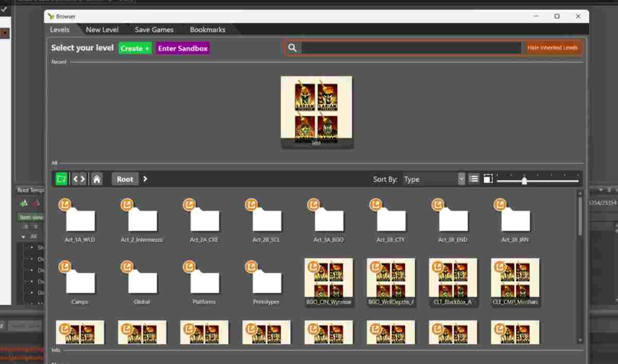Viewport: 618px width, 364px height.
Task: Select the BGO_WellDepths level thumbnail
Action: click(391, 283)
